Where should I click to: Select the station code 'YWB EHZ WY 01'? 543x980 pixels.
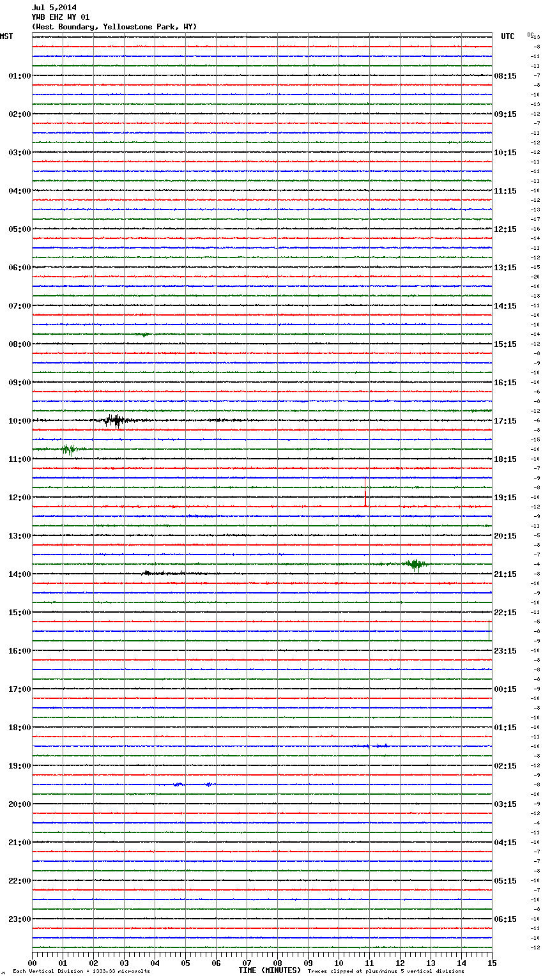click(61, 17)
